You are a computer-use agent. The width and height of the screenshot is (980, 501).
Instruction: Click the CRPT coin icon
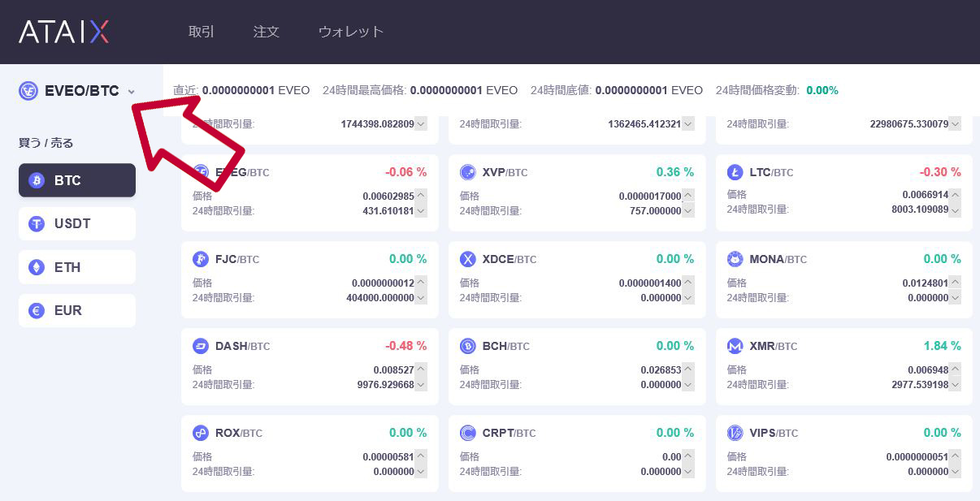coord(467,433)
